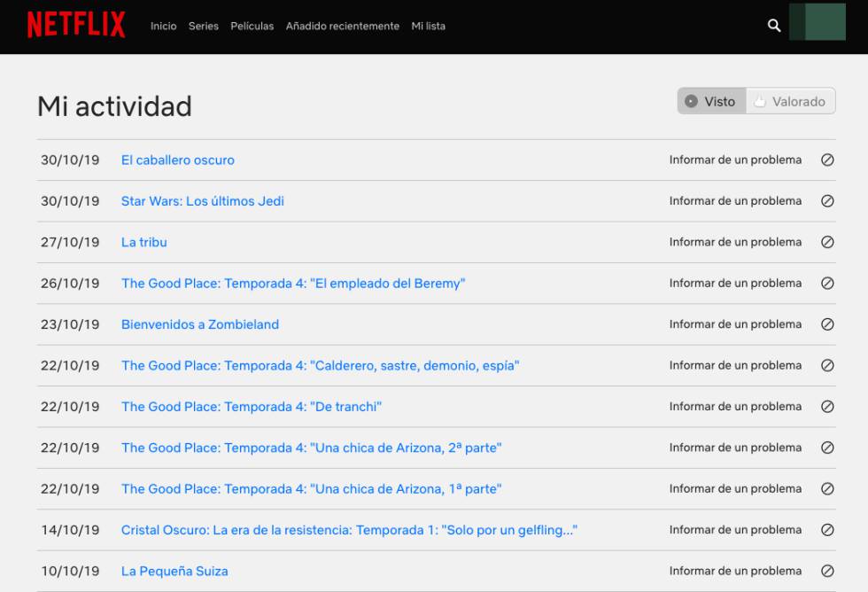The height and width of the screenshot is (592, 868).
Task: Report problem for "El empleado del Beremy"
Action: pos(735,283)
